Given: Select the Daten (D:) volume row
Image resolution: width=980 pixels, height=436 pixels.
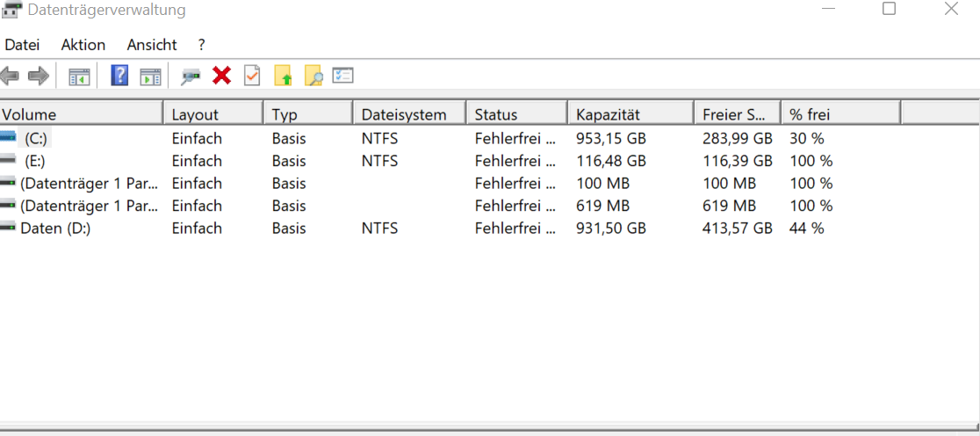Looking at the screenshot, I should tap(55, 229).
